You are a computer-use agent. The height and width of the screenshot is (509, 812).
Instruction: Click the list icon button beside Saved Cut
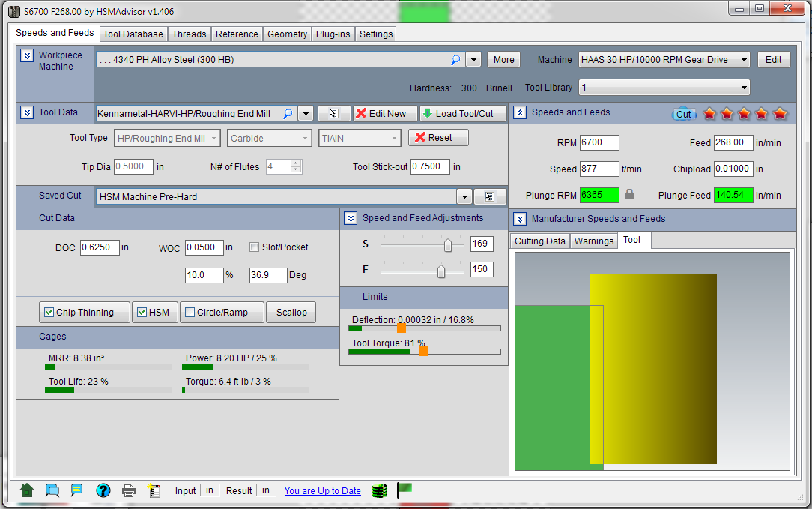(x=489, y=197)
